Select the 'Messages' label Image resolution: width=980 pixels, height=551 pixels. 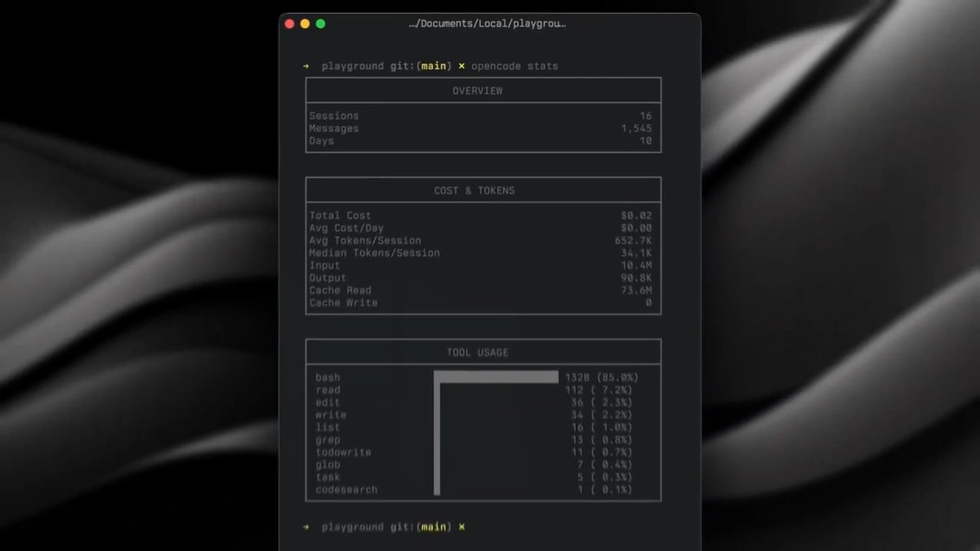pos(334,128)
